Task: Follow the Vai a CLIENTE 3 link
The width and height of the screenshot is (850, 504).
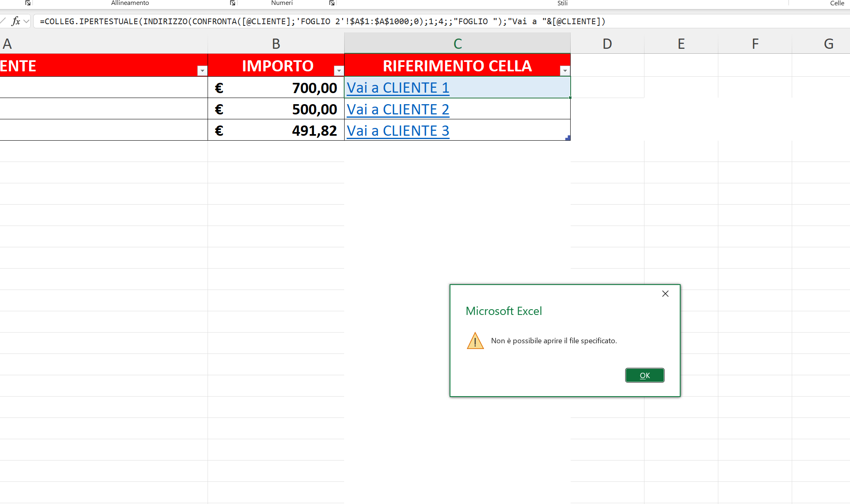Action: pos(398,131)
